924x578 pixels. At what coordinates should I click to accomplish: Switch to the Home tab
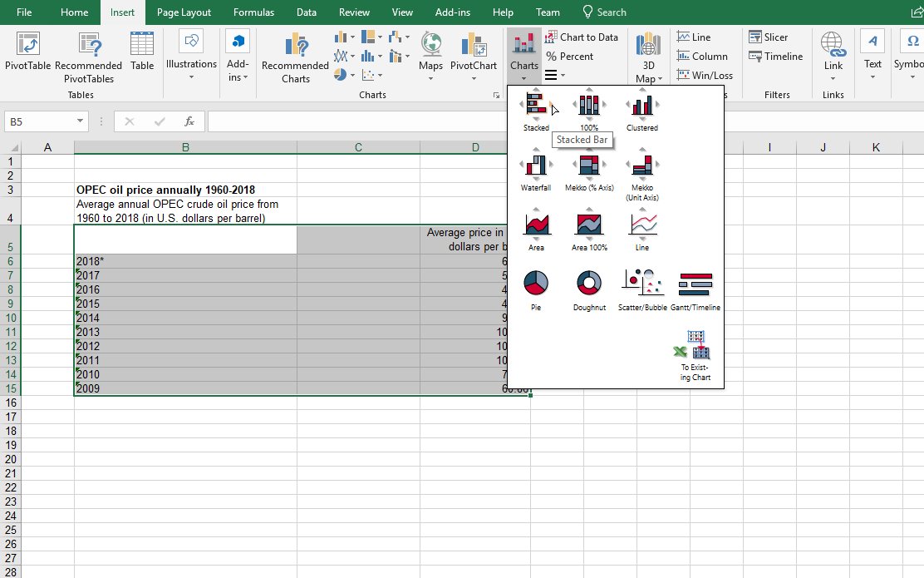[74, 12]
